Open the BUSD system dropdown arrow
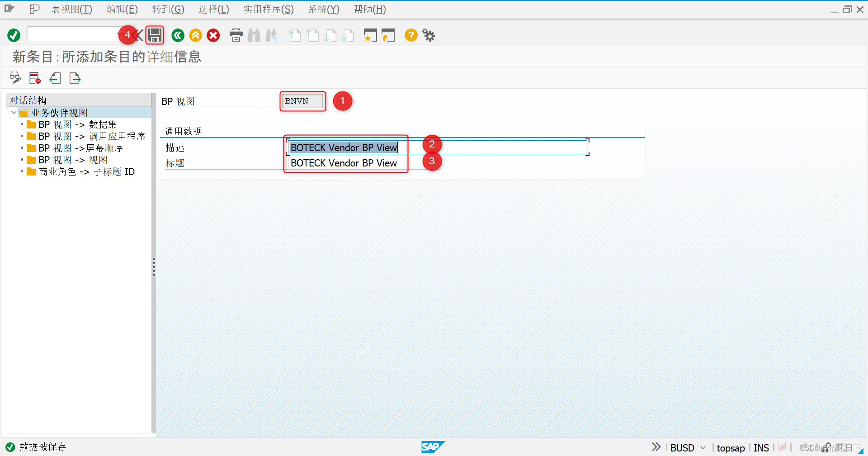Image resolution: width=868 pixels, height=456 pixels. [703, 447]
